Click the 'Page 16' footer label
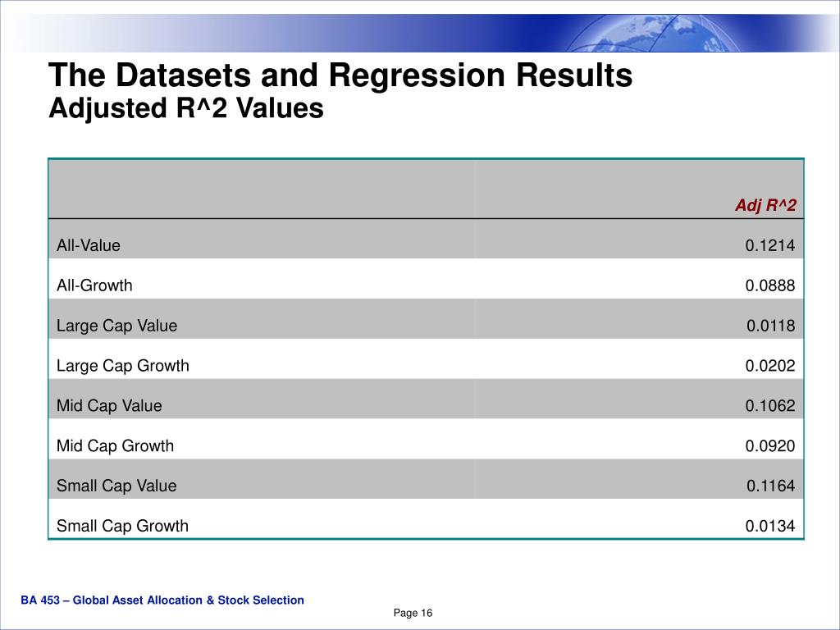This screenshot has width=840, height=630. (413, 613)
